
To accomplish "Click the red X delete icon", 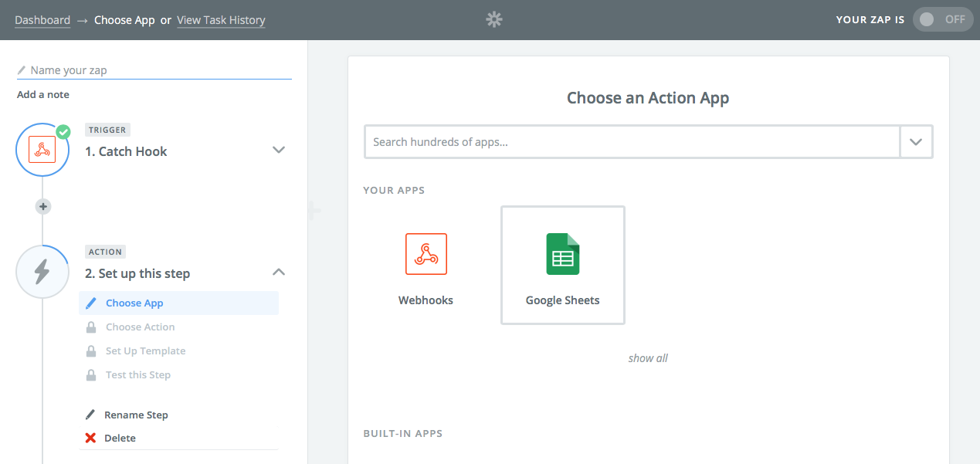I will click(x=90, y=438).
